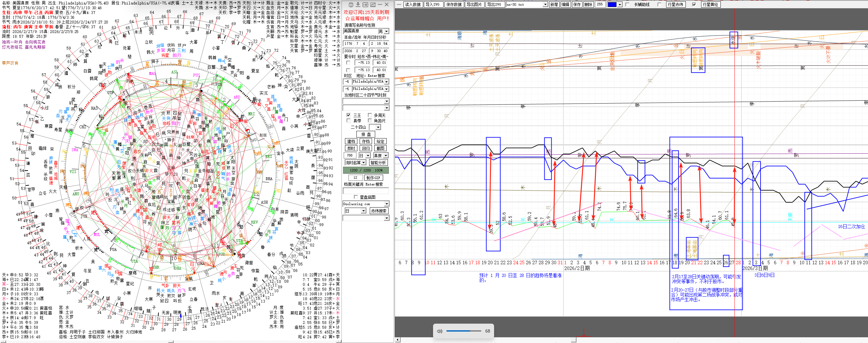Click the line chart icon

point(373,4)
